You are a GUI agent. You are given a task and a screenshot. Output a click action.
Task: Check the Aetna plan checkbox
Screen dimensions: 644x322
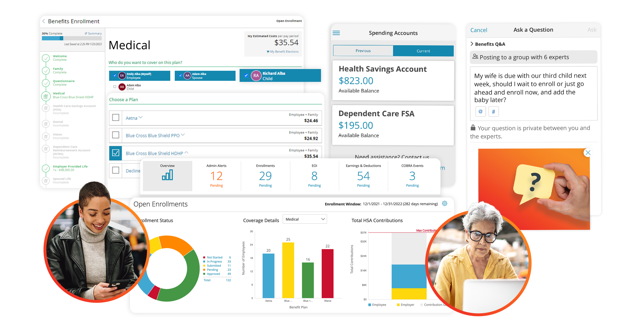tap(115, 118)
